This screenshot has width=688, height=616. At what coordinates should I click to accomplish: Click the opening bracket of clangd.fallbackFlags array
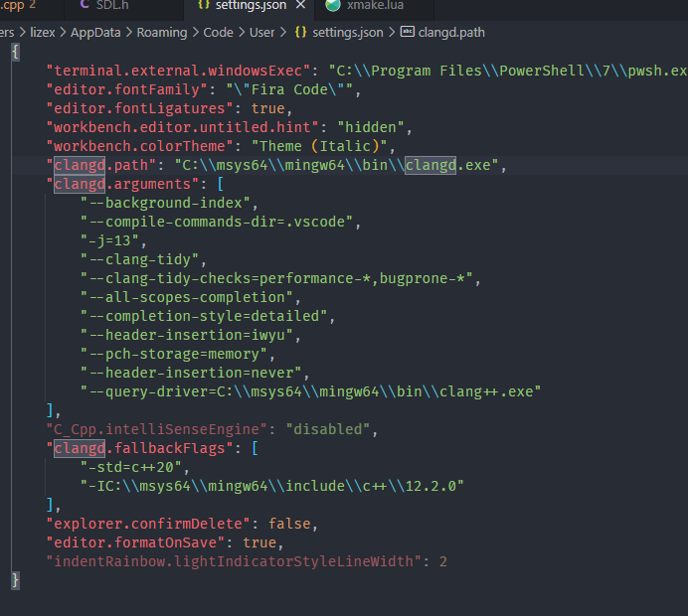tap(255, 448)
